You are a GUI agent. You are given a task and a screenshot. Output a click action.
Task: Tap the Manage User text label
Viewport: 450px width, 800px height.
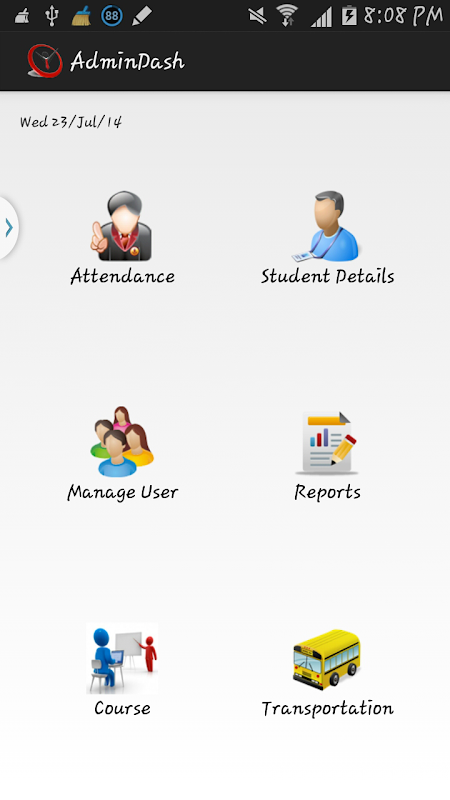click(122, 493)
